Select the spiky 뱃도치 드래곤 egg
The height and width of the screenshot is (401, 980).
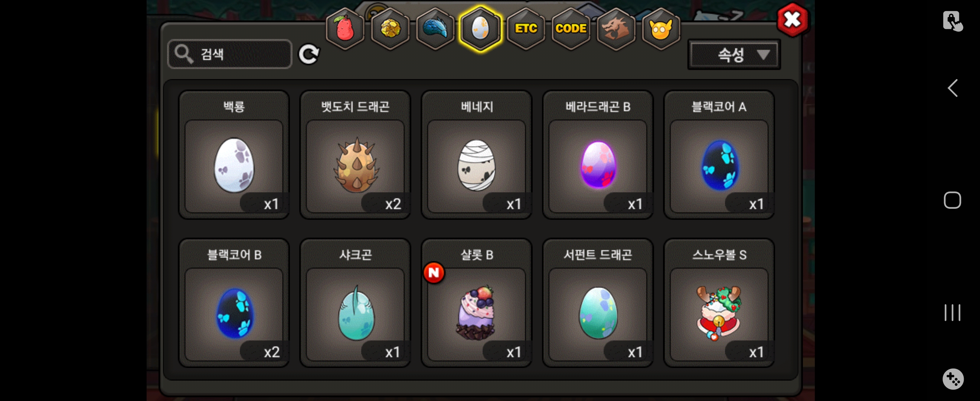point(355,154)
